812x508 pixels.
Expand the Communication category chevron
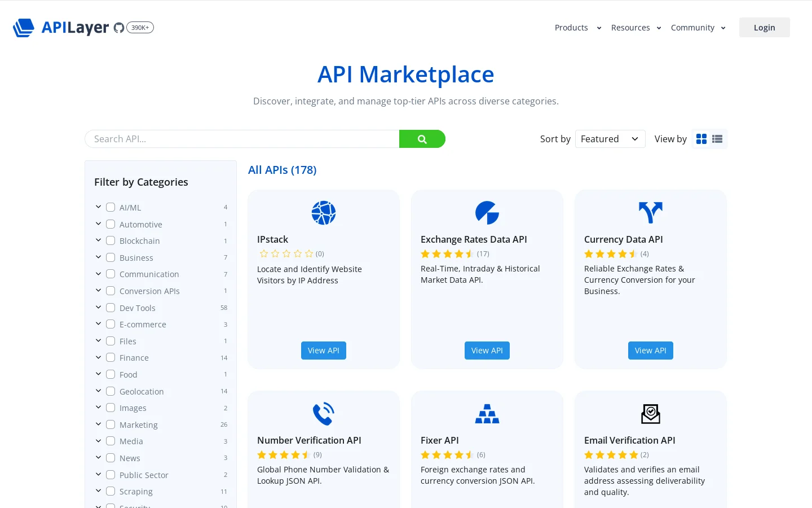[98, 274]
